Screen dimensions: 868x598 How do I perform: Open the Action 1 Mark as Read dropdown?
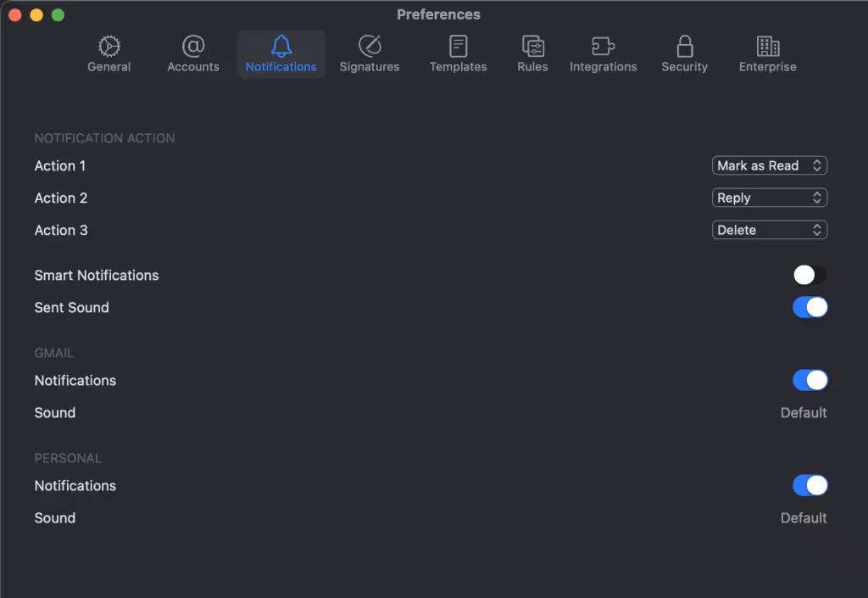(770, 165)
